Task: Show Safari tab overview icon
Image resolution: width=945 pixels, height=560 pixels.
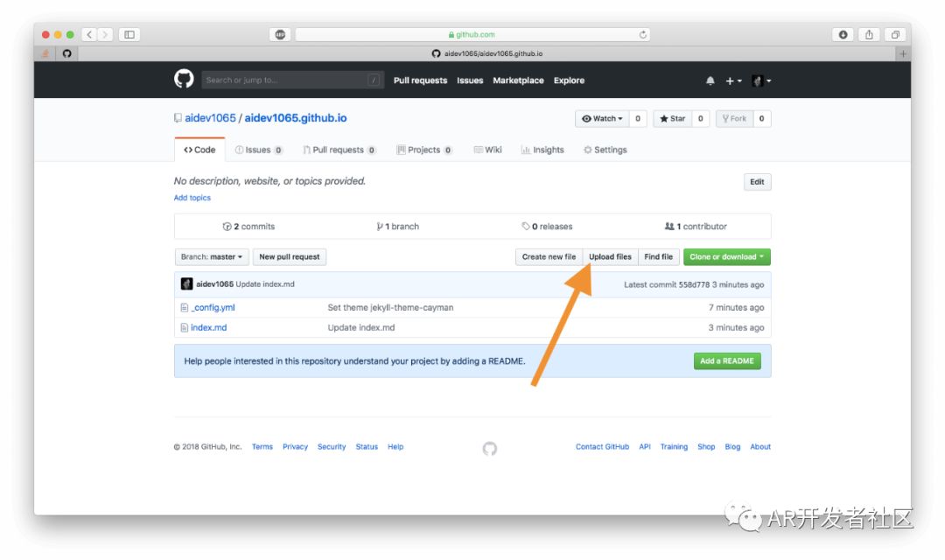Action: pyautogui.click(x=894, y=35)
